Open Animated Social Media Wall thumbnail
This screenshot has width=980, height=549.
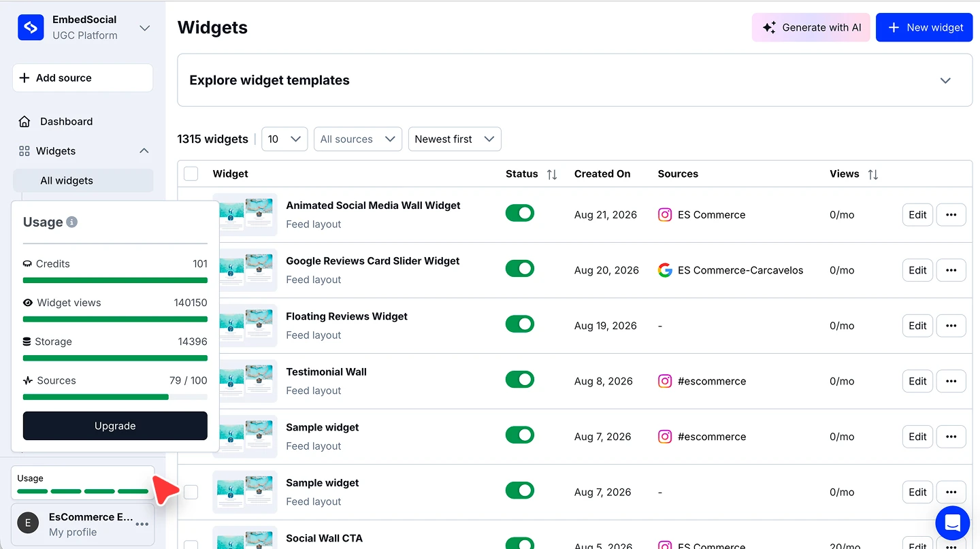(x=247, y=215)
